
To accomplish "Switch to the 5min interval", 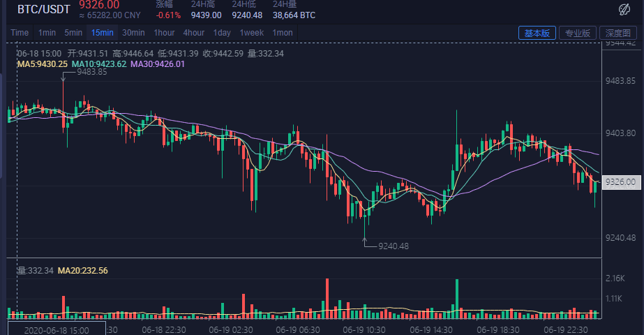I will point(73,33).
